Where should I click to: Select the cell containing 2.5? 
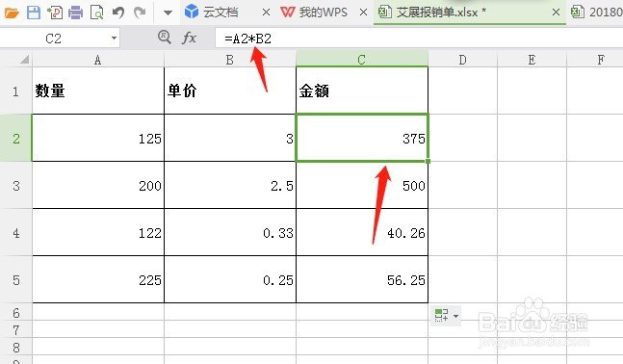point(230,185)
